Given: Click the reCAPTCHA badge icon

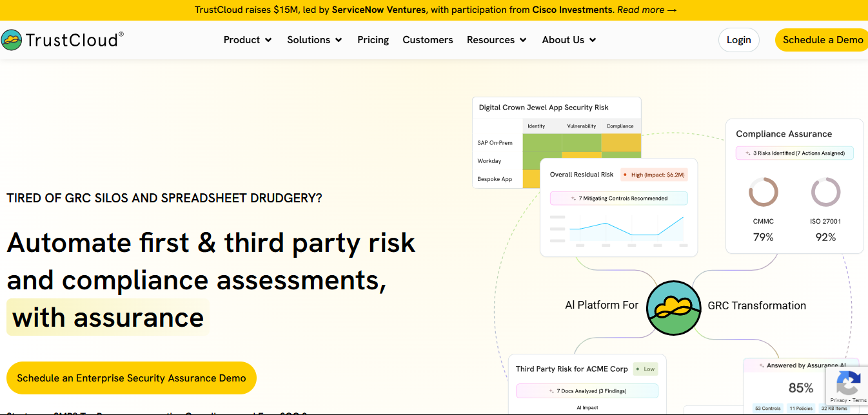Looking at the screenshot, I should pos(847,383).
